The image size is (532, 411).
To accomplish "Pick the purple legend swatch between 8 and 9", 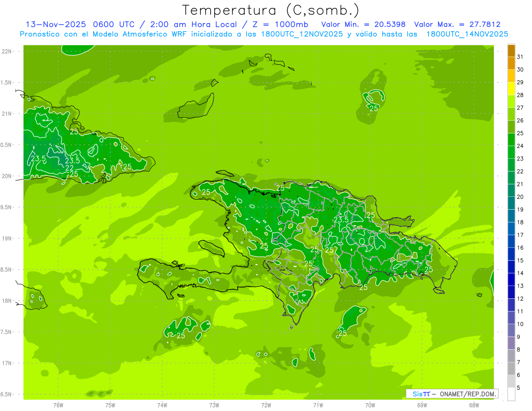I will pos(511,343).
